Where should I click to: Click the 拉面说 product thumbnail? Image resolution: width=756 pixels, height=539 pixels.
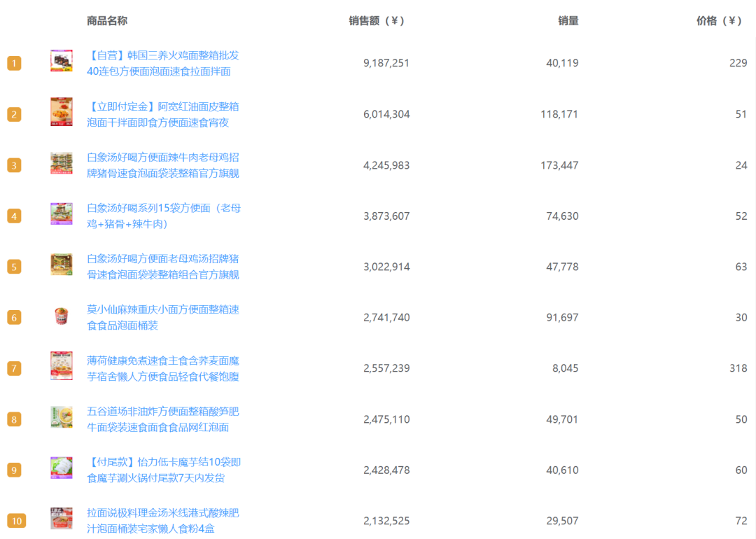[x=62, y=519]
